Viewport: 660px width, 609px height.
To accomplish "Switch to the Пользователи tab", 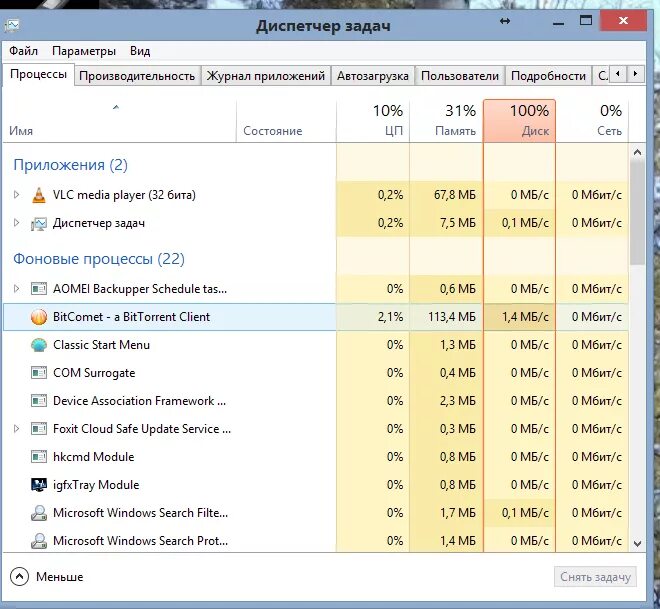I will tap(460, 76).
